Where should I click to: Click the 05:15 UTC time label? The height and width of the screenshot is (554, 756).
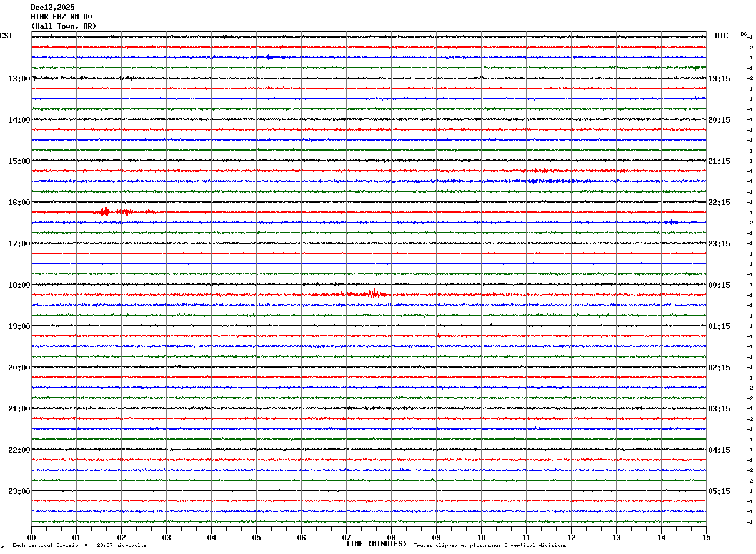[x=719, y=491]
